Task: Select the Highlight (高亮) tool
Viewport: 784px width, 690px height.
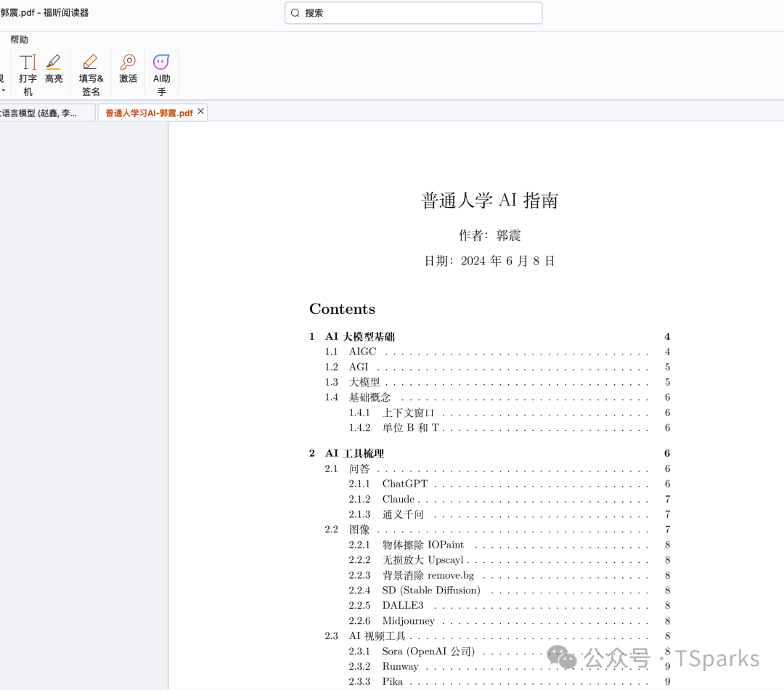Action: [54, 68]
